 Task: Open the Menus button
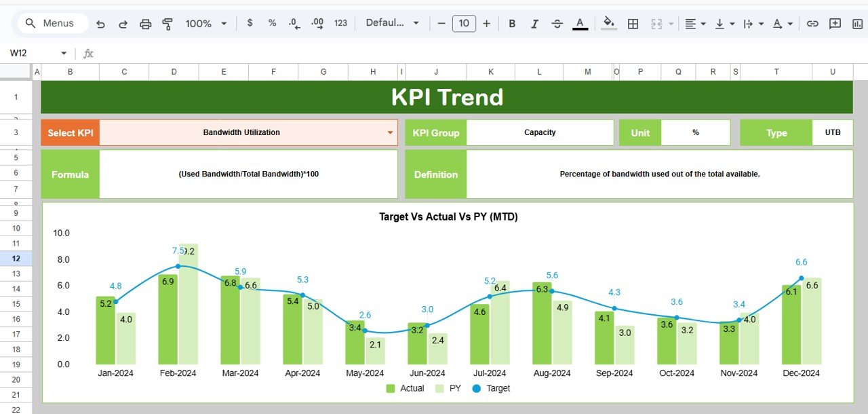(52, 22)
